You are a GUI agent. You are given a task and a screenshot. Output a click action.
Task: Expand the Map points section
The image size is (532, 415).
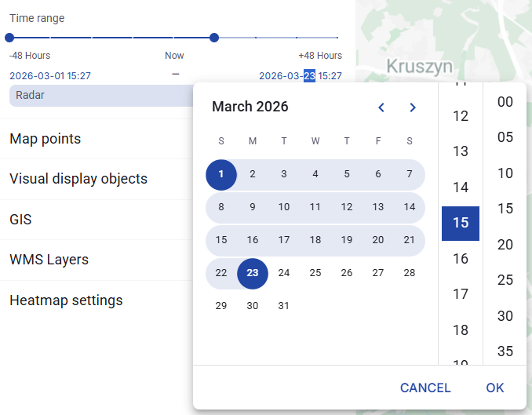click(x=97, y=139)
